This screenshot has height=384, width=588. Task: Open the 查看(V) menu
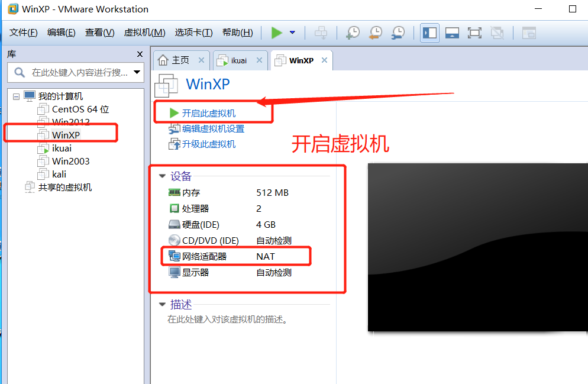pyautogui.click(x=100, y=33)
